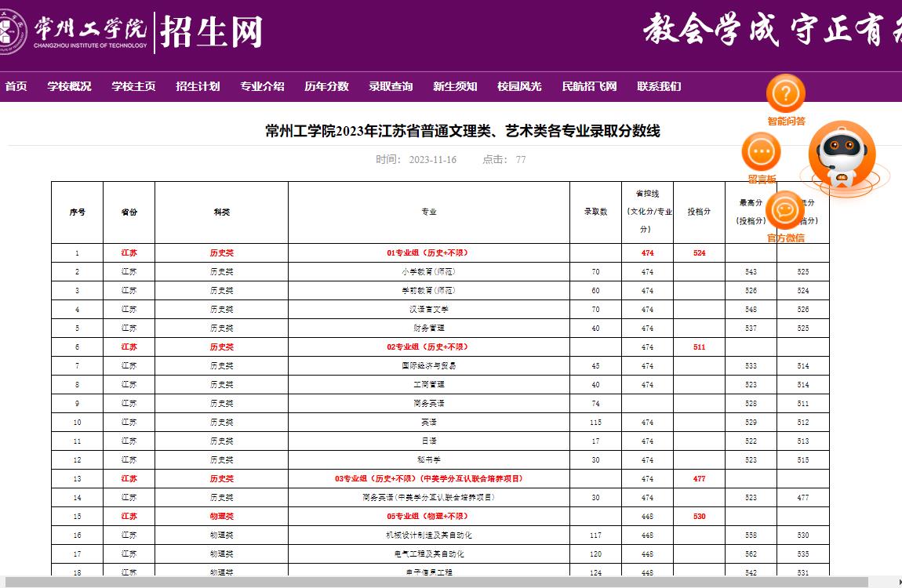This screenshot has height=588, width=902.
Task: Open the 留言板 message board icon
Action: [x=761, y=152]
